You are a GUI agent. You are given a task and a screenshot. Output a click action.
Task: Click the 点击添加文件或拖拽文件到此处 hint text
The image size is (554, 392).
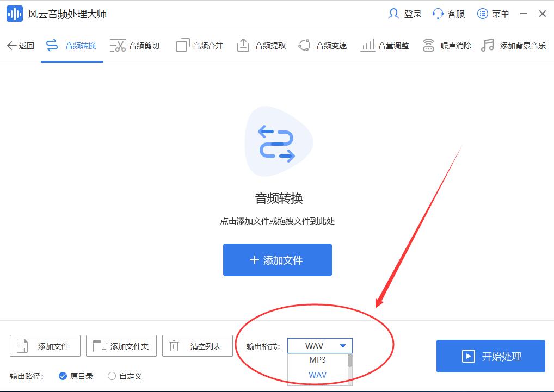coord(278,221)
